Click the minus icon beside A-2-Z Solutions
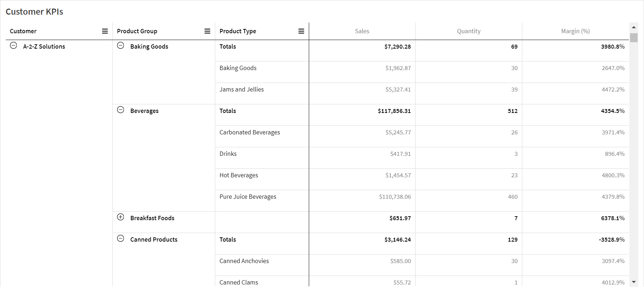The width and height of the screenshot is (644, 287). point(14,46)
